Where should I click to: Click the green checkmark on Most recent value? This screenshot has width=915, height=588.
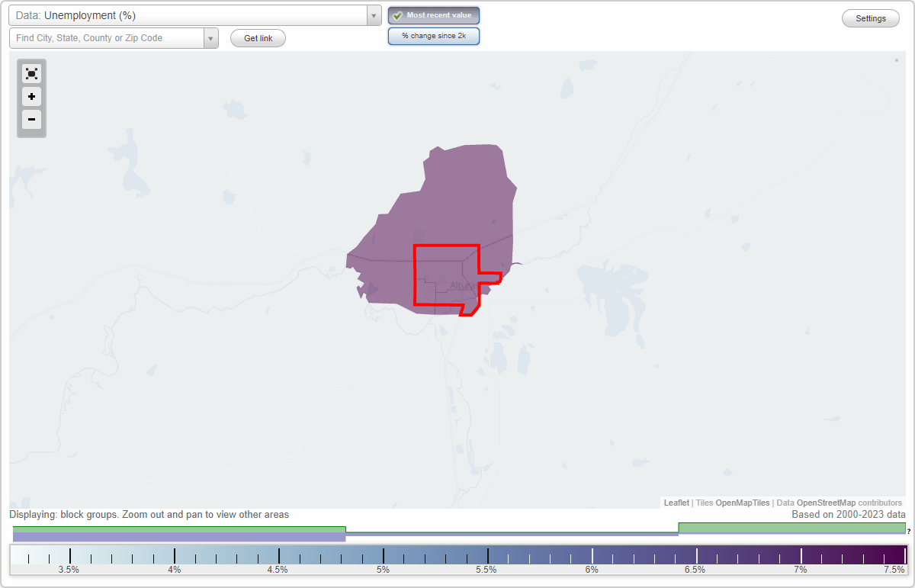(396, 15)
